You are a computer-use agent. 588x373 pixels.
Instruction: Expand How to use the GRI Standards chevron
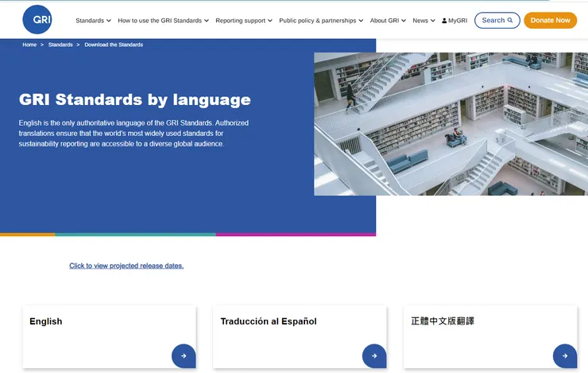(x=207, y=21)
